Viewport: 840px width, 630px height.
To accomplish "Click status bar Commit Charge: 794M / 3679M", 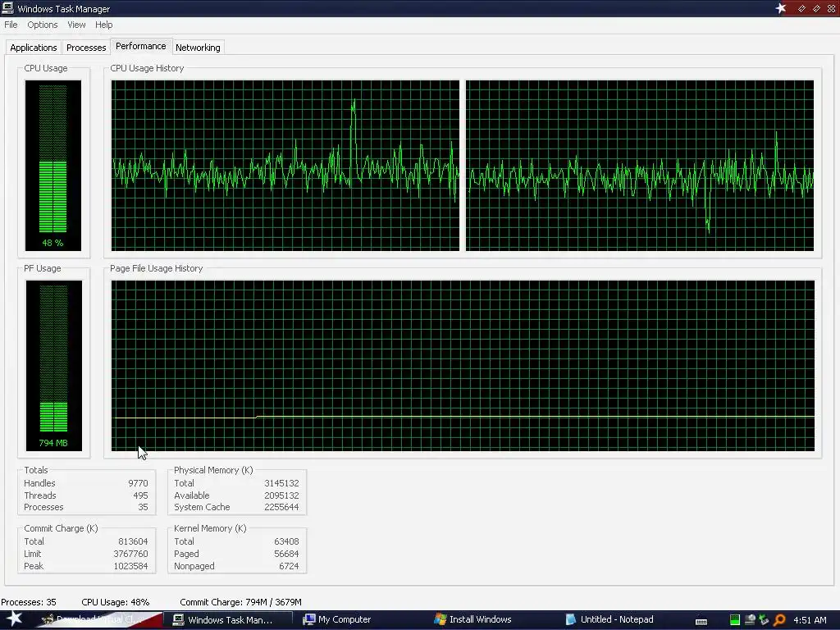I will (x=240, y=602).
